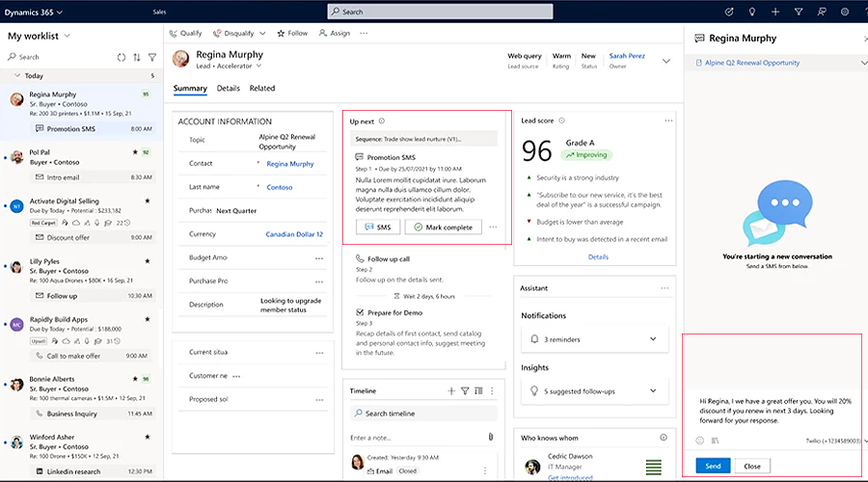Viewport: 868px width, 482px height.
Task: Open the Regina Murphy contact link
Action: point(290,164)
